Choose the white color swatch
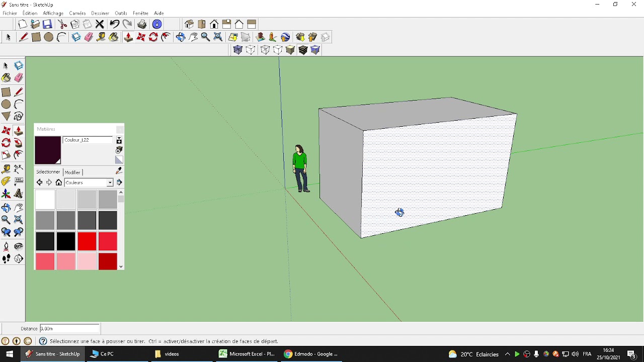This screenshot has height=362, width=644. point(45,200)
